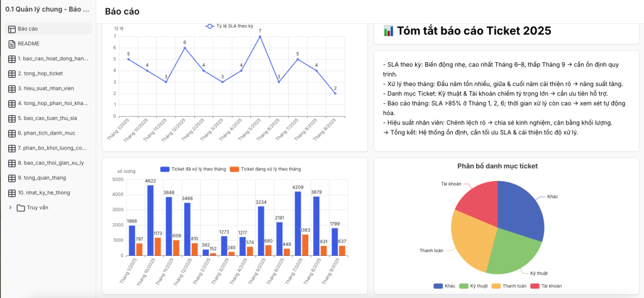This screenshot has height=298, width=644.
Task: Click the Truy vấn folder icon
Action: coord(21,207)
